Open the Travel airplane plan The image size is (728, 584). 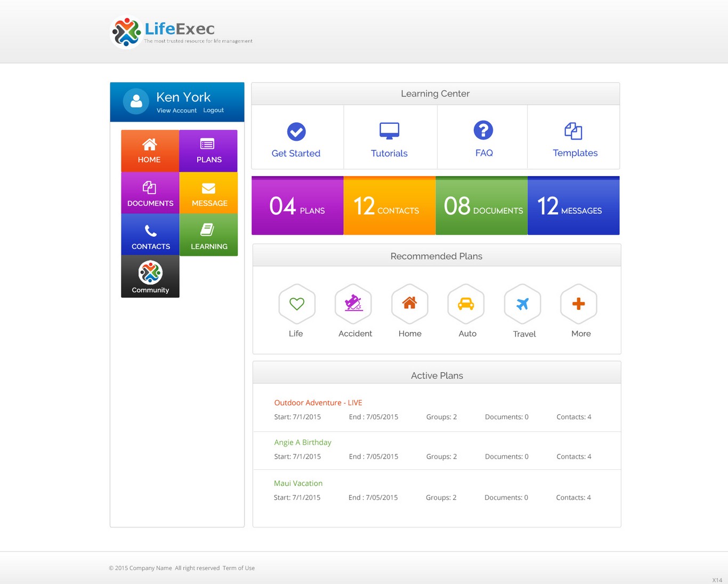click(522, 304)
